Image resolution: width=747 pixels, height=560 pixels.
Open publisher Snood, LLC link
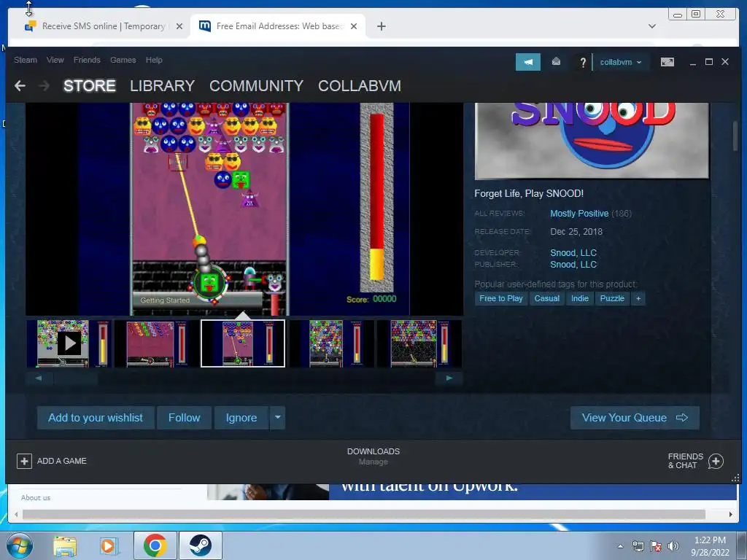click(x=573, y=264)
